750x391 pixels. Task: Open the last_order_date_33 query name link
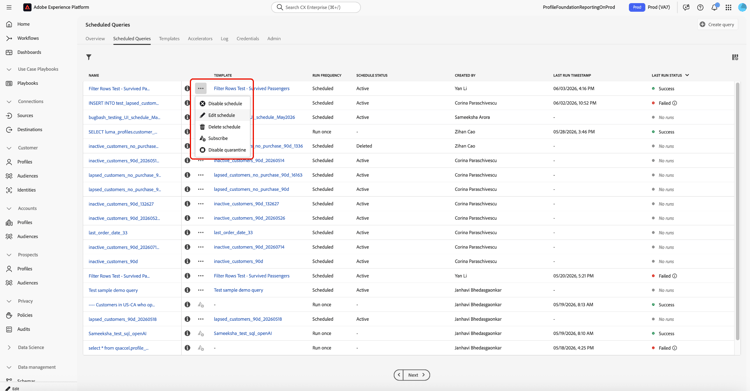point(108,233)
